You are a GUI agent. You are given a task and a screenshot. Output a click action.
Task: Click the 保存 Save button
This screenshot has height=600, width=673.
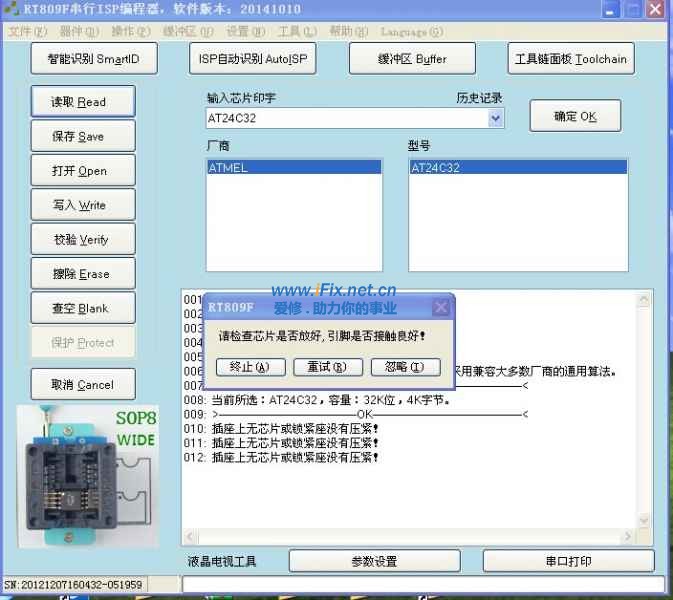[x=83, y=136]
